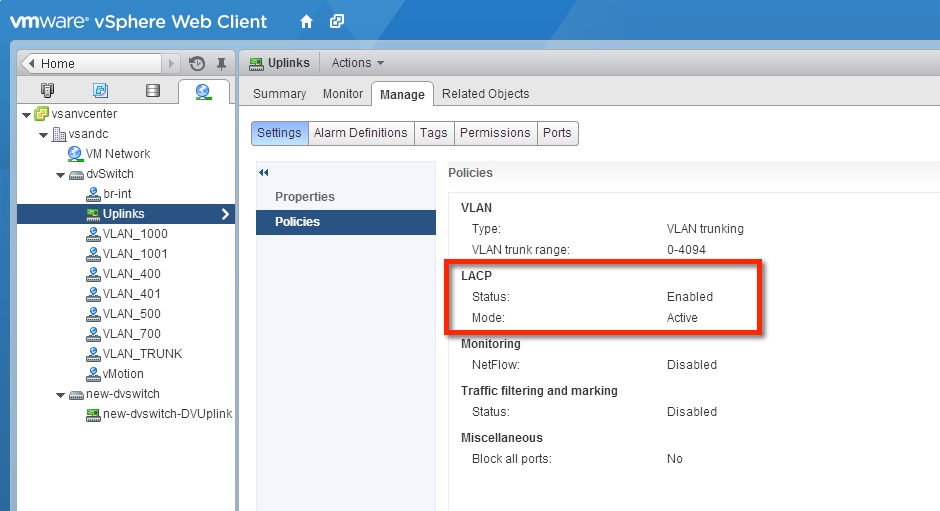The width and height of the screenshot is (940, 511).
Task: Select new-dvswitch-DVUplink label in tree
Action: pos(167,414)
